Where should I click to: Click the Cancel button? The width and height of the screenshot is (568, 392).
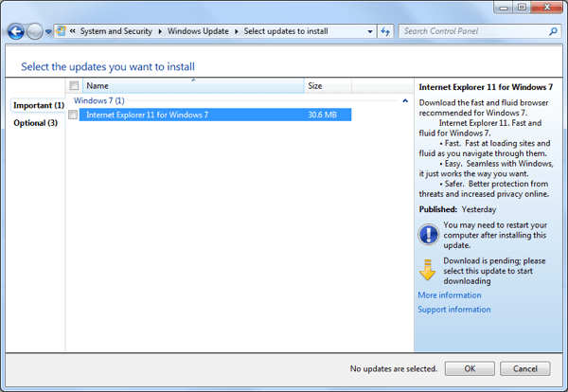(524, 368)
